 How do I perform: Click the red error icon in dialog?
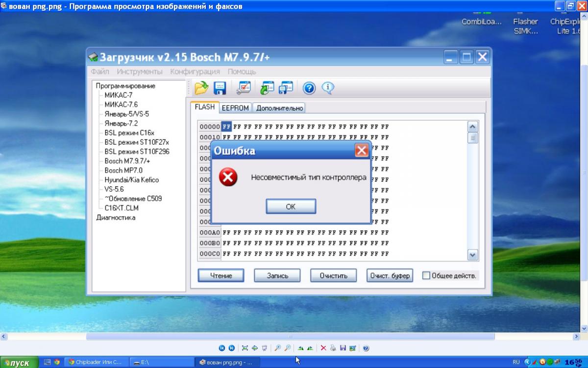(x=228, y=177)
